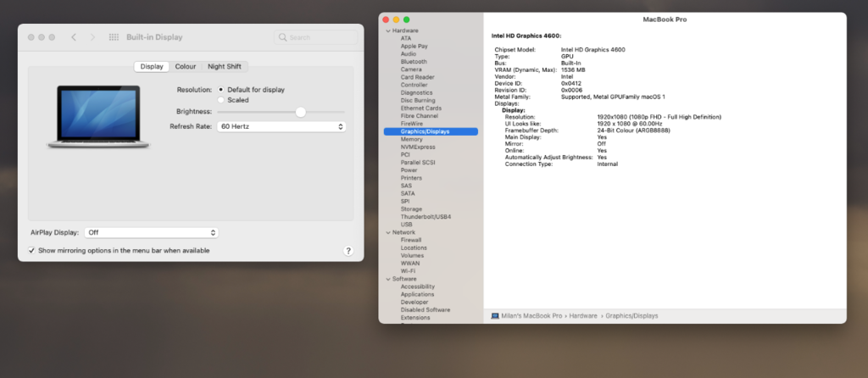Viewport: 868px width, 378px height.
Task: Toggle Show mirroring options checkbox
Action: pyautogui.click(x=31, y=251)
